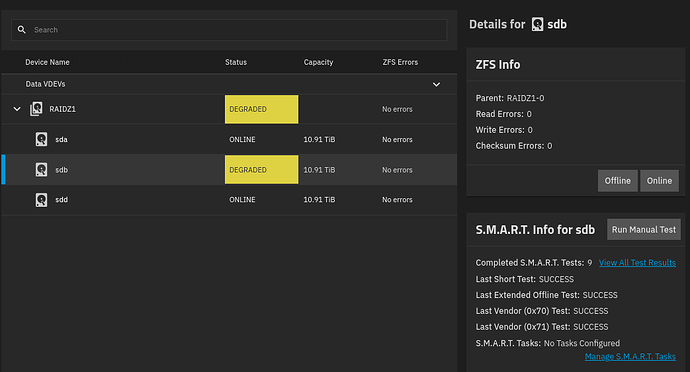Click S.M.A.R.T. Tasks: No Tasks Configured
The image size is (690, 372).
547,343
